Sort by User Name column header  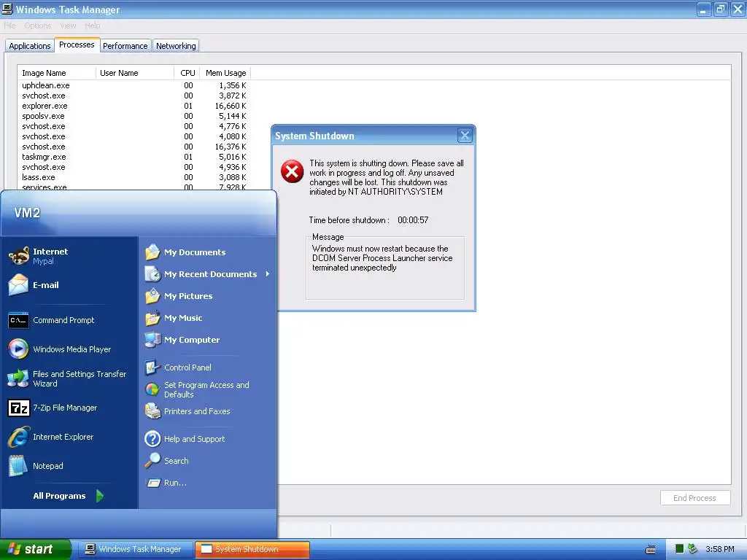135,73
